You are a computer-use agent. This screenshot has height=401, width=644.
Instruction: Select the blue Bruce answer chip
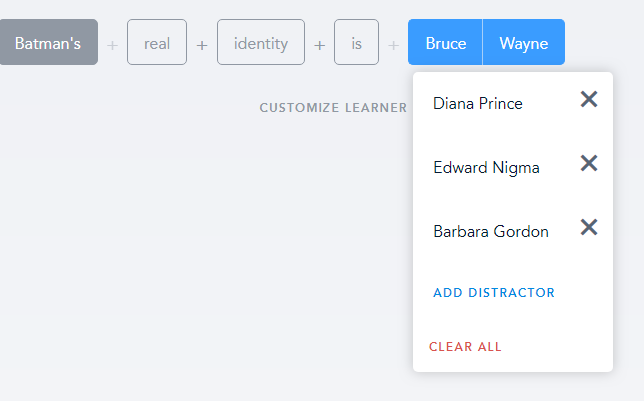445,43
